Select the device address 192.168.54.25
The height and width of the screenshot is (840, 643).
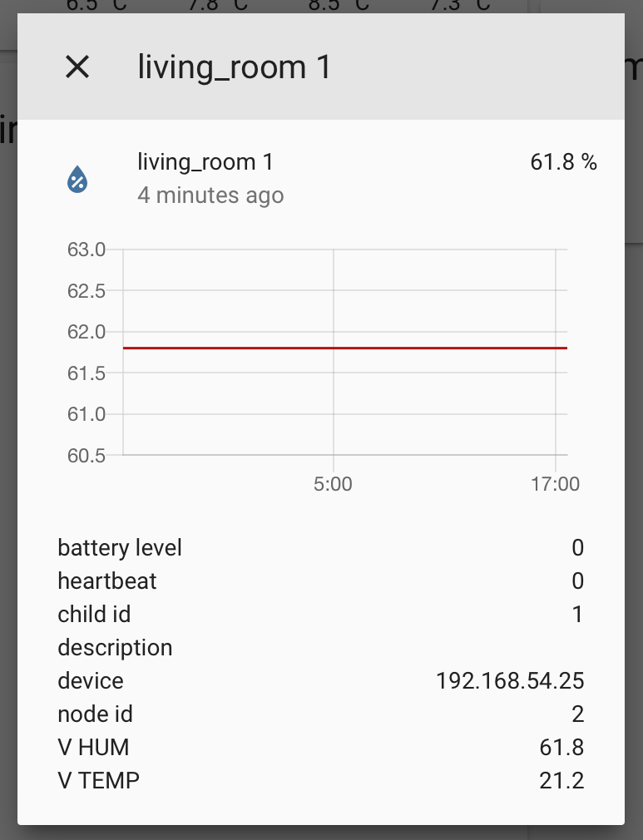click(x=510, y=680)
